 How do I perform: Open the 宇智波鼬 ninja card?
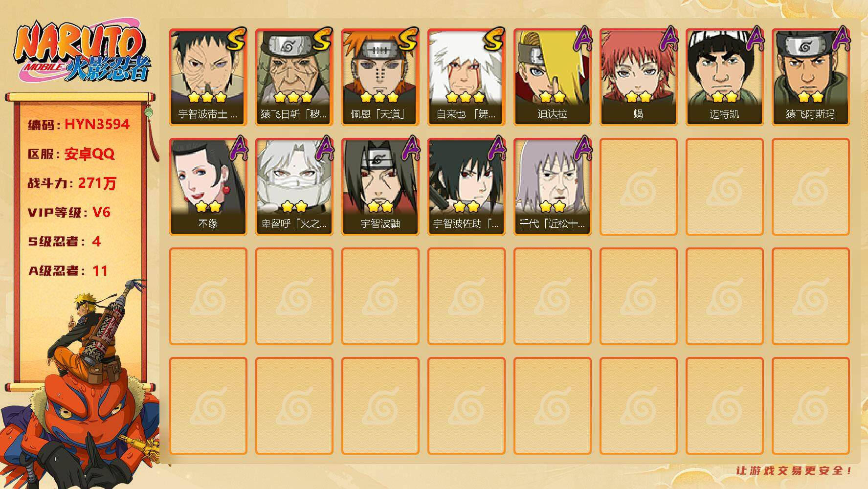click(x=380, y=187)
